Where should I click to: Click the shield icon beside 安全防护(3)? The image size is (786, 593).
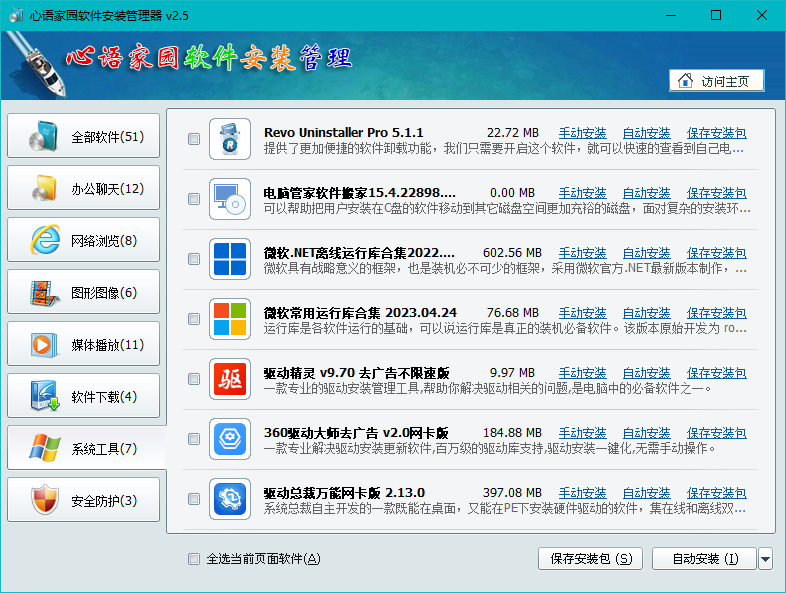[x=45, y=500]
